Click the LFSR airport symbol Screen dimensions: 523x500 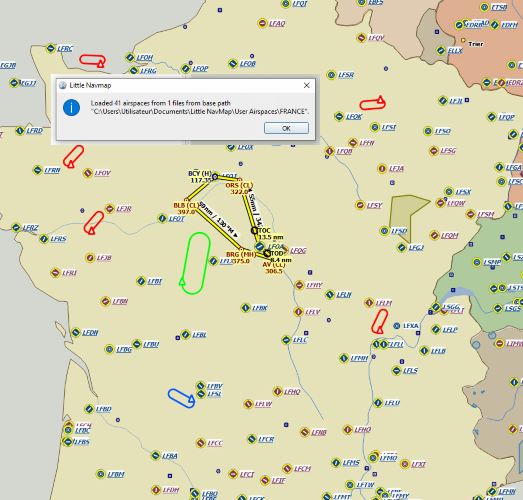click(x=331, y=75)
